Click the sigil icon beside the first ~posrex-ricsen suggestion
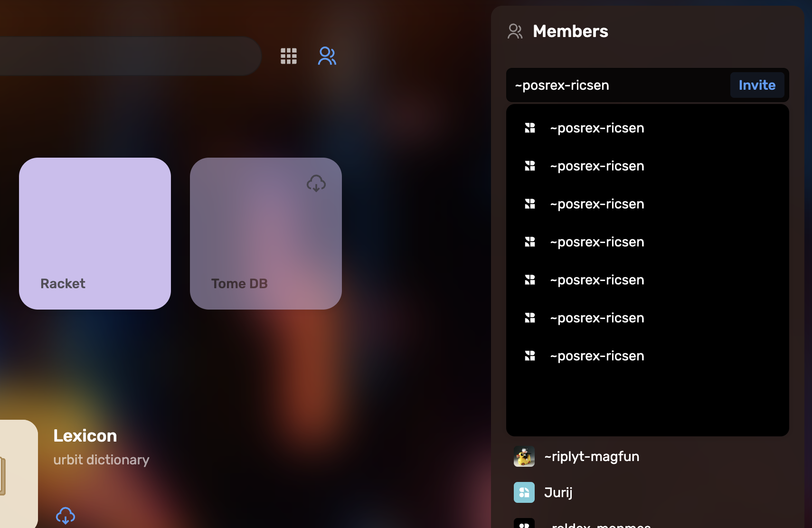Viewport: 812px width, 528px height. 530,127
